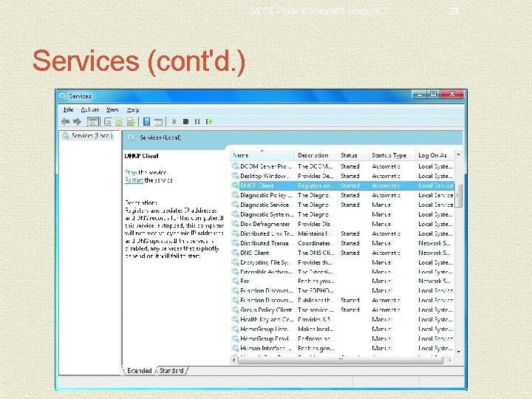Screen dimensions: 532x399
Task: Click the Export List toolbar icon
Action: coord(131,121)
